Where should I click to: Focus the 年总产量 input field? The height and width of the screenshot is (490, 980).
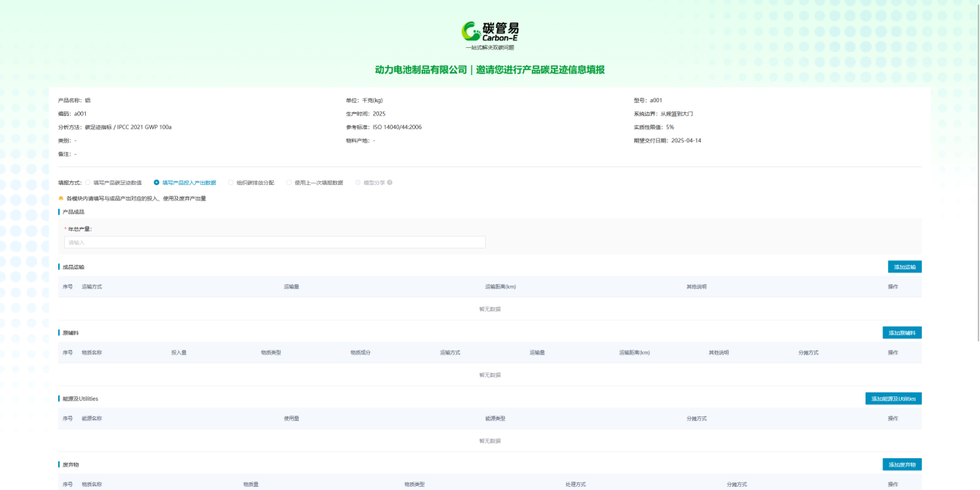coord(275,242)
